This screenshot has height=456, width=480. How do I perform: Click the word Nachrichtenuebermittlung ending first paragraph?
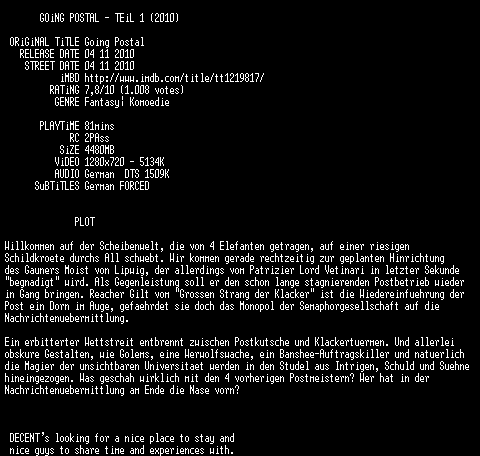[x=67, y=318]
